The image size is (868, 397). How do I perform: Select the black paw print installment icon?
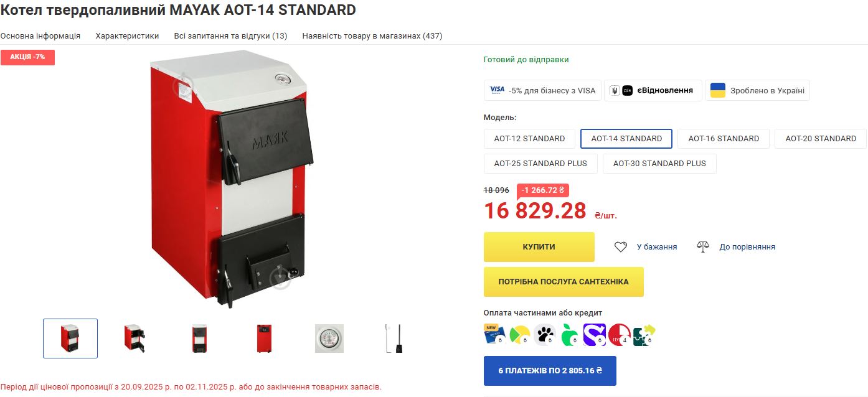click(x=544, y=335)
